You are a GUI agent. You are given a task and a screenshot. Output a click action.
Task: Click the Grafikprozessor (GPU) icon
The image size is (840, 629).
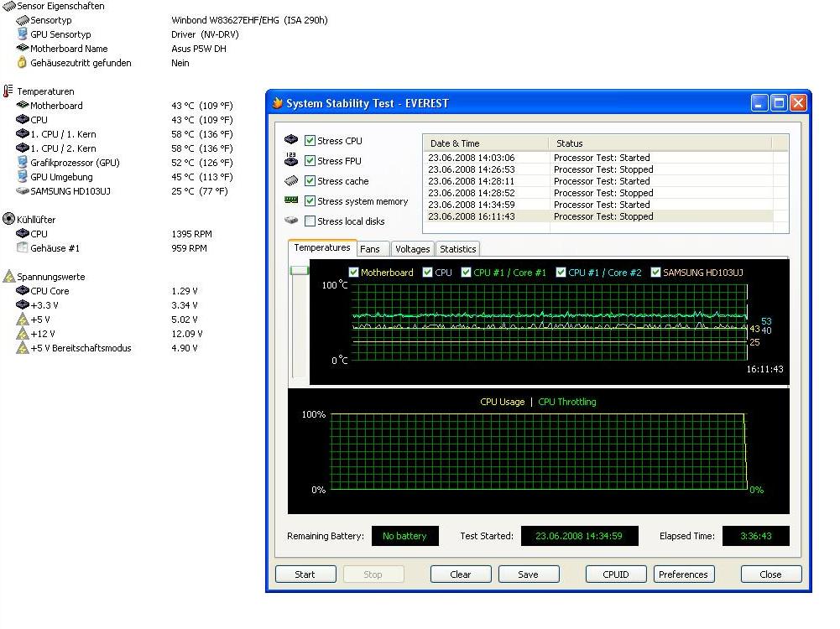coord(23,162)
